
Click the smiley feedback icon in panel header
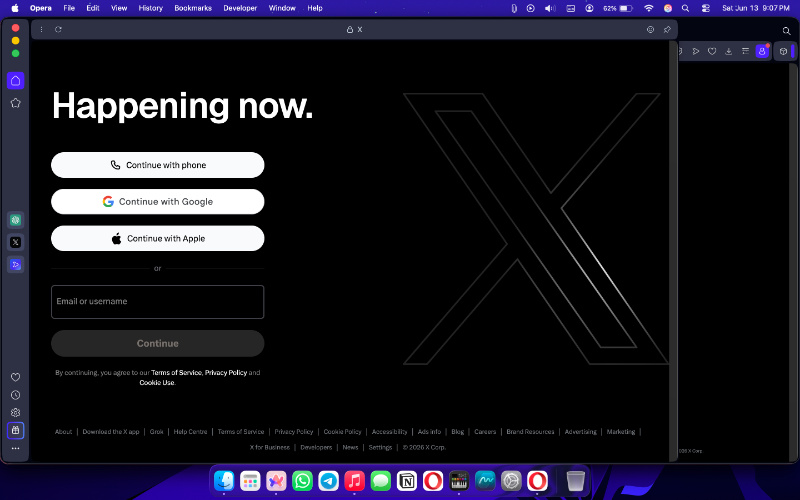pyautogui.click(x=651, y=30)
